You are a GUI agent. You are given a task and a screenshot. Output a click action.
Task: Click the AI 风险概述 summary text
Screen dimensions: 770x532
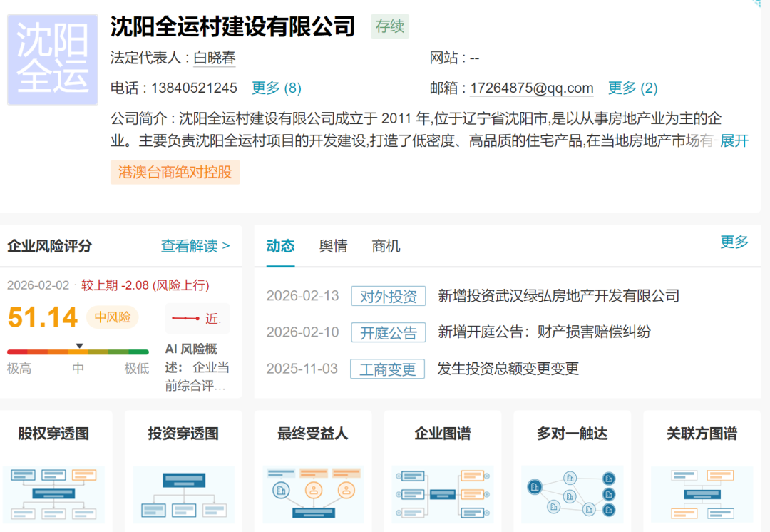point(197,367)
